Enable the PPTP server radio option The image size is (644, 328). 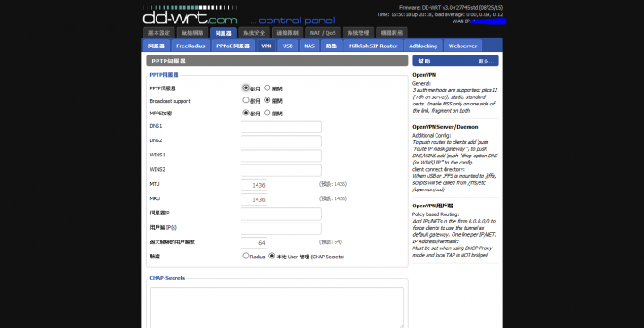(246, 88)
